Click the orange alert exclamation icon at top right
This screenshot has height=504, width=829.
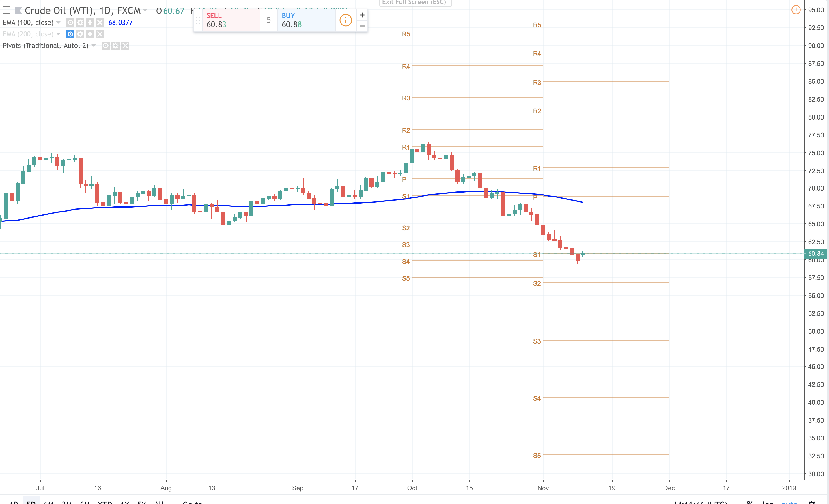point(796,10)
